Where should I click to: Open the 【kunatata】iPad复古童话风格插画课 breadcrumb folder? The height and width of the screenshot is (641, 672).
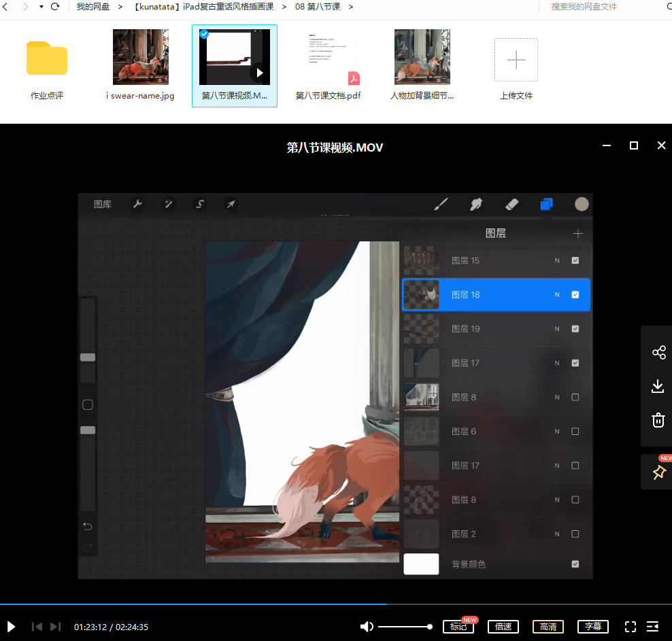click(203, 7)
